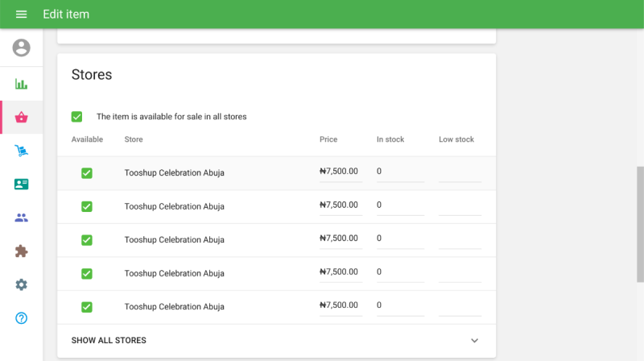Open the Settings gear icon

click(x=22, y=284)
